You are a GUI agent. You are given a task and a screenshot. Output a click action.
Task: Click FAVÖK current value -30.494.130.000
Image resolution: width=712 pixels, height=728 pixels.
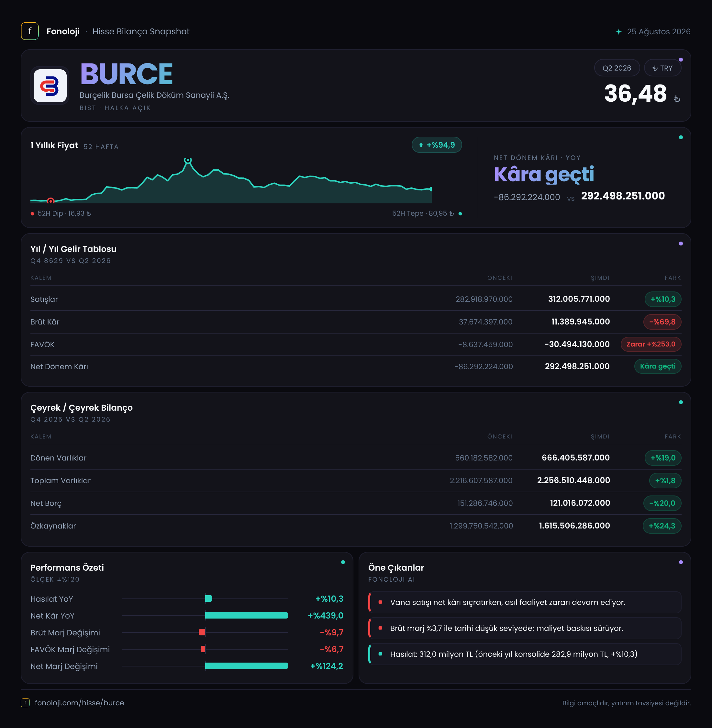(577, 344)
